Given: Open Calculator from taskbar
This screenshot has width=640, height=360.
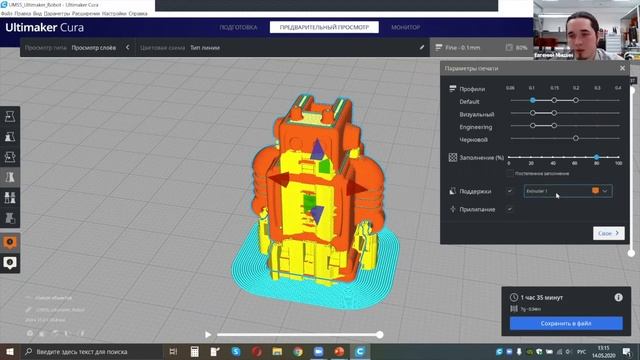Looking at the screenshot, I should (x=195, y=351).
